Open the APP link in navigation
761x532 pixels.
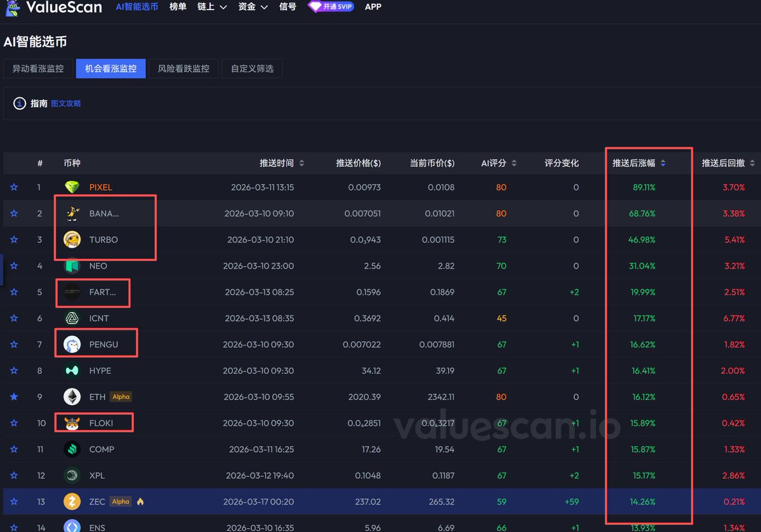(x=373, y=7)
